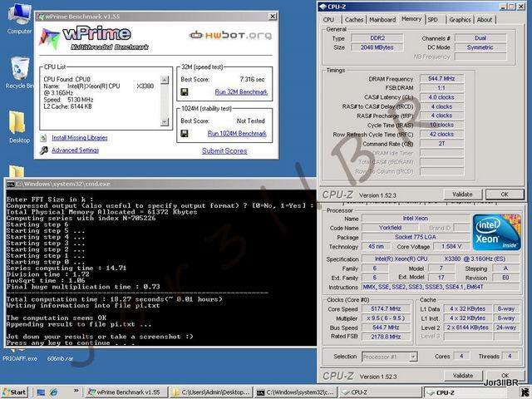Click the Intel Xeon inside badge
The height and width of the screenshot is (399, 532).
(x=497, y=232)
